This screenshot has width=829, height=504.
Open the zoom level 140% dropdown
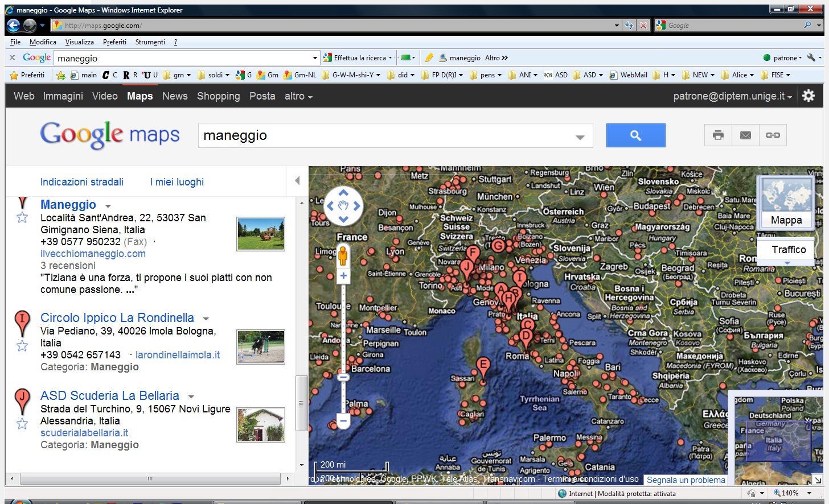click(809, 493)
